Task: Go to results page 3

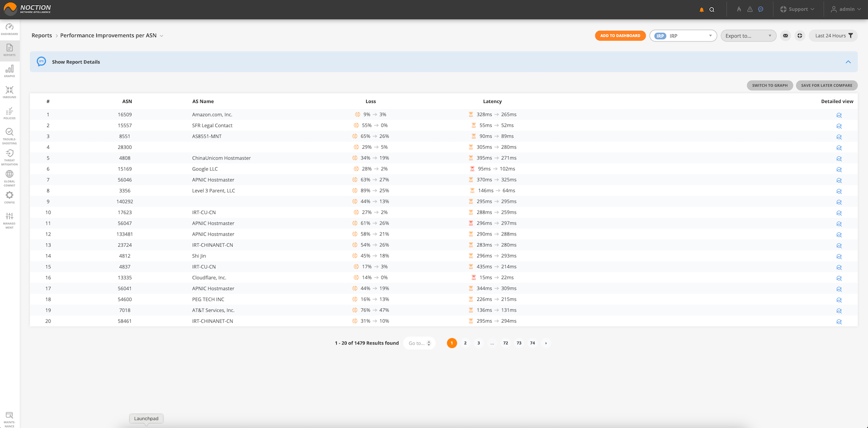Action: click(x=479, y=343)
